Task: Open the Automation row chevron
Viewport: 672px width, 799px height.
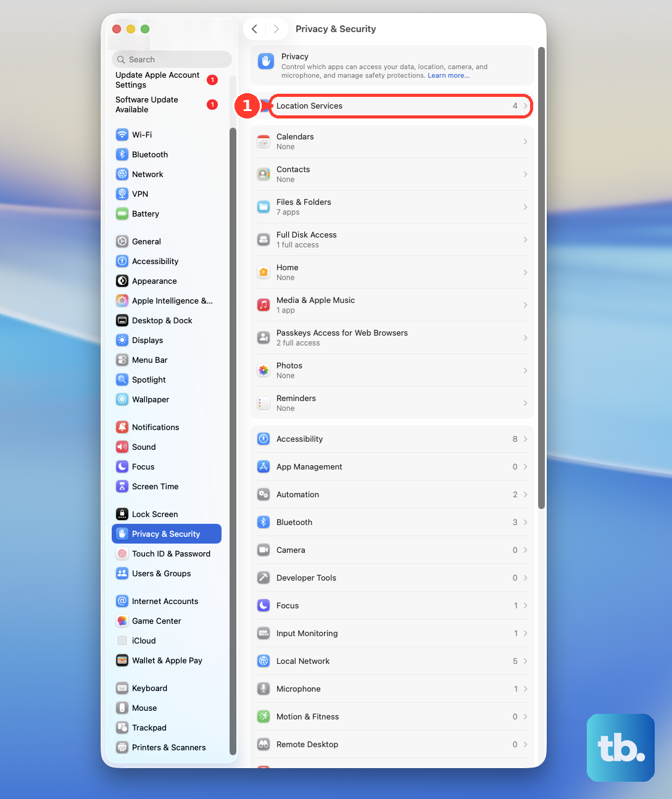Action: tap(525, 494)
